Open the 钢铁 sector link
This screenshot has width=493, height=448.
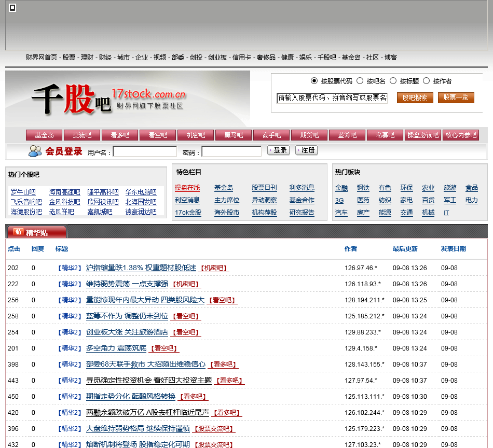[363, 188]
